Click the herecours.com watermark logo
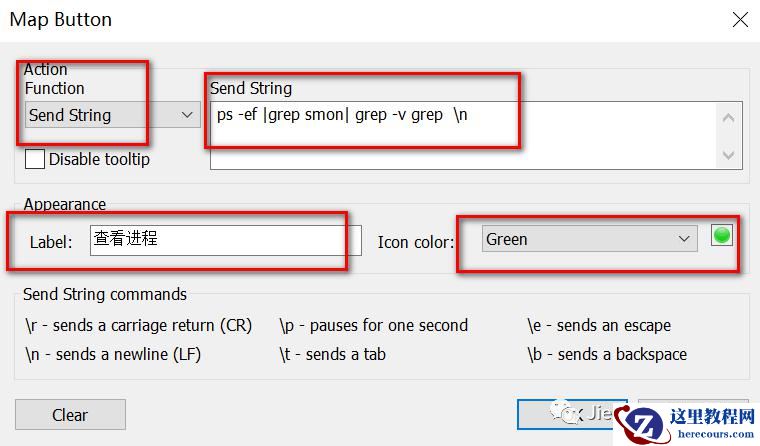Viewport: 760px width, 446px height. pos(685,425)
